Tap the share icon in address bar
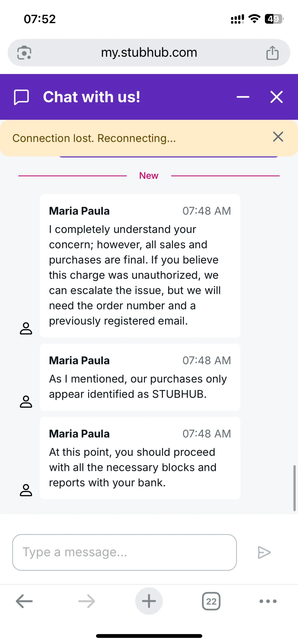298x644 pixels. click(x=272, y=53)
